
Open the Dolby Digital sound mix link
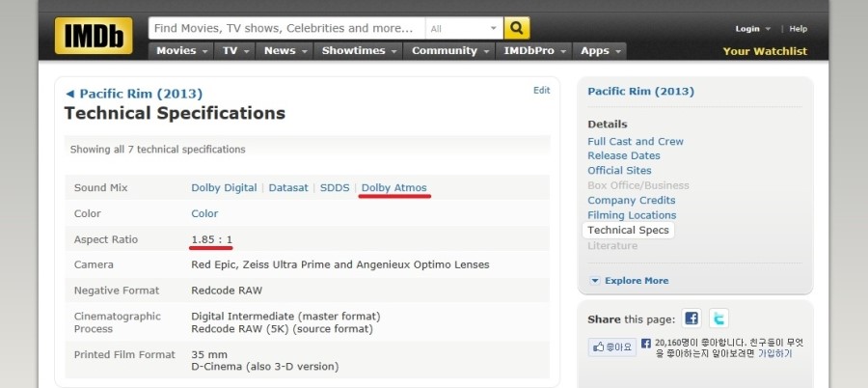(224, 188)
